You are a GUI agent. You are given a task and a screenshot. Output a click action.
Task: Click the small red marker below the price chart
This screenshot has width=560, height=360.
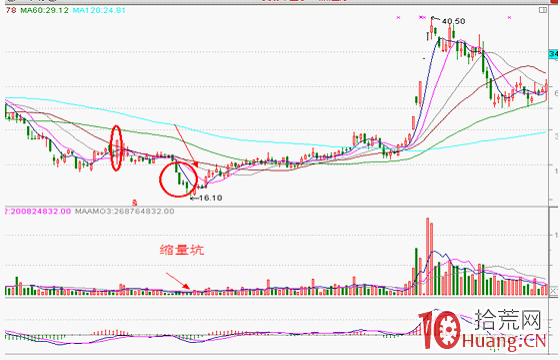pos(135,202)
